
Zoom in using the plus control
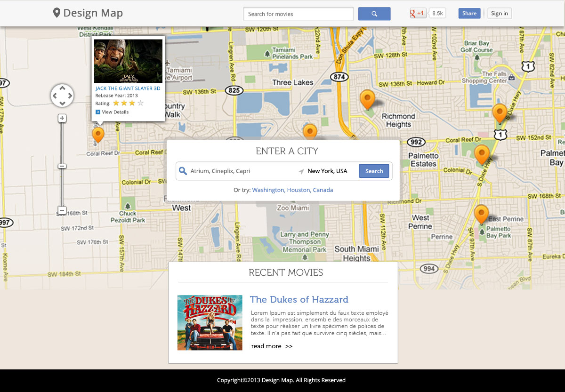point(62,118)
